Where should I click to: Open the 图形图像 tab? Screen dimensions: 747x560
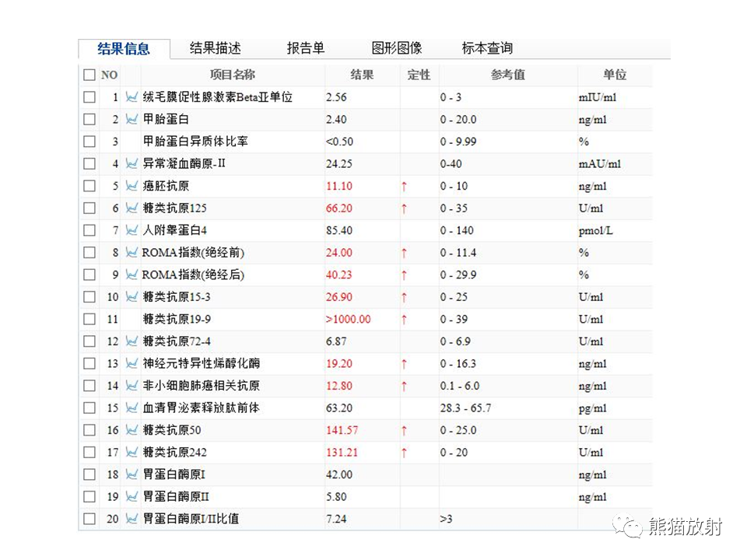[x=397, y=48]
